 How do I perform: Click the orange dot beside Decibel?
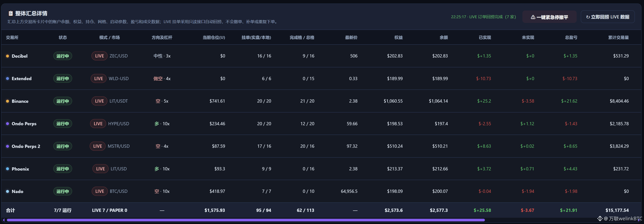tap(8, 56)
